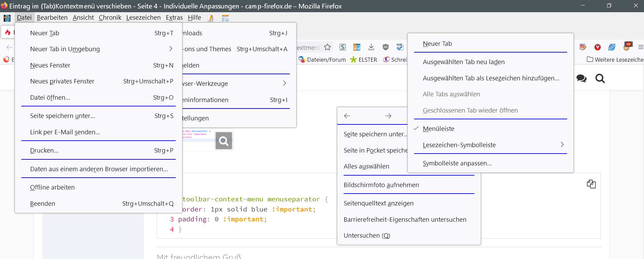The image size is (644, 259).
Task: Open the hamburger application menu
Action: coord(640,47)
